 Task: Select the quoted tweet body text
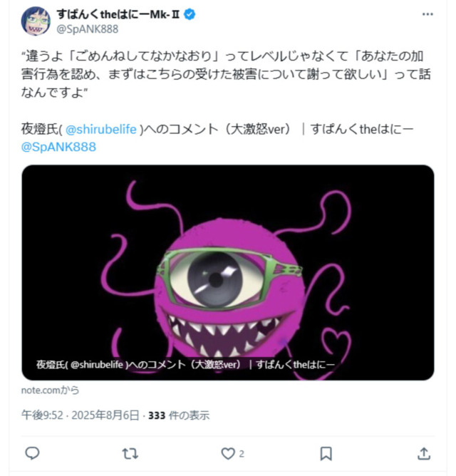pos(226,74)
